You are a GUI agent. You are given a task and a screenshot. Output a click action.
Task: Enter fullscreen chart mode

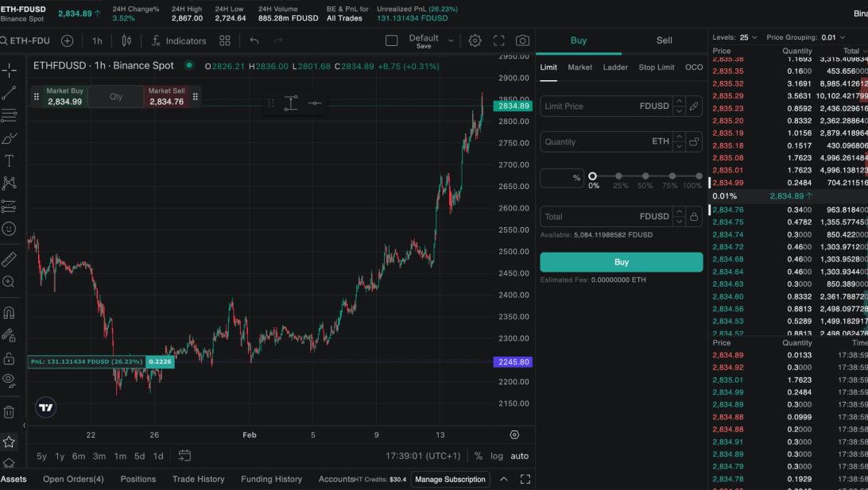coord(499,41)
